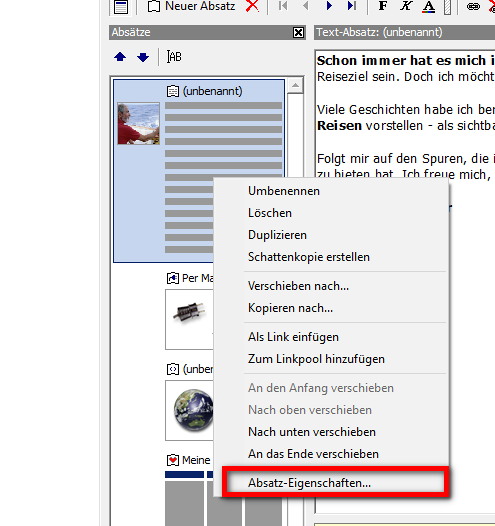Open text color A icon
This screenshot has width=495, height=526.
[429, 7]
